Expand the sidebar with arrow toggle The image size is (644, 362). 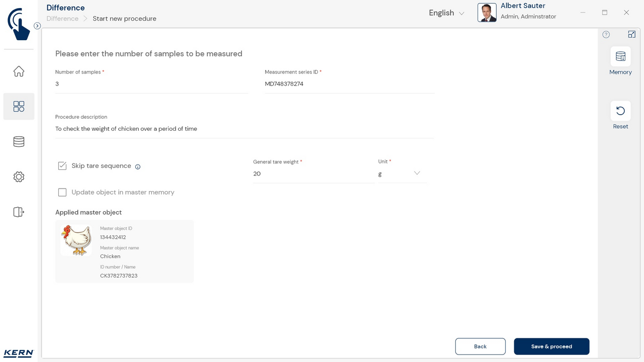pyautogui.click(x=37, y=26)
